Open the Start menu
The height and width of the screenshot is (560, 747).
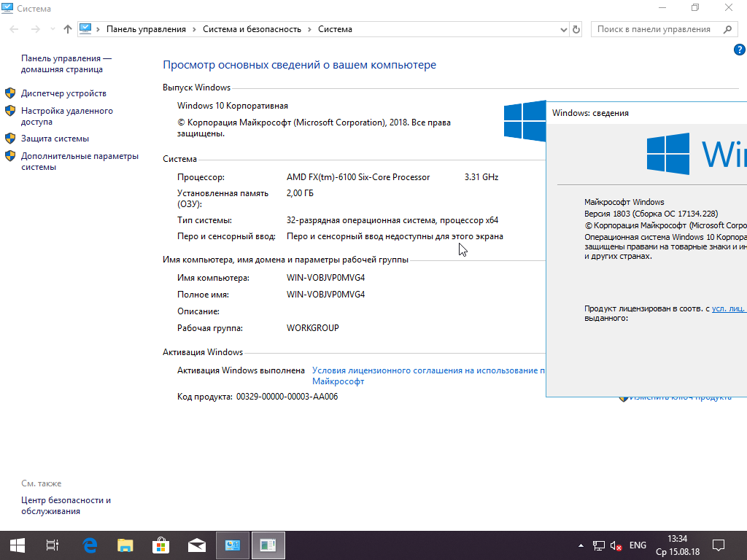pyautogui.click(x=18, y=545)
